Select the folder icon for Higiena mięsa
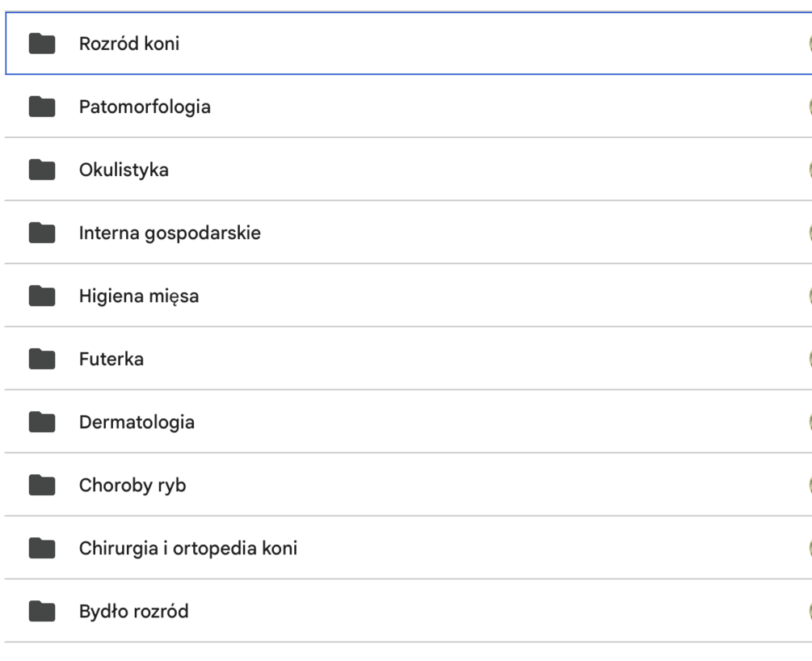Screen dimensions: 812x661 pyautogui.click(x=41, y=296)
